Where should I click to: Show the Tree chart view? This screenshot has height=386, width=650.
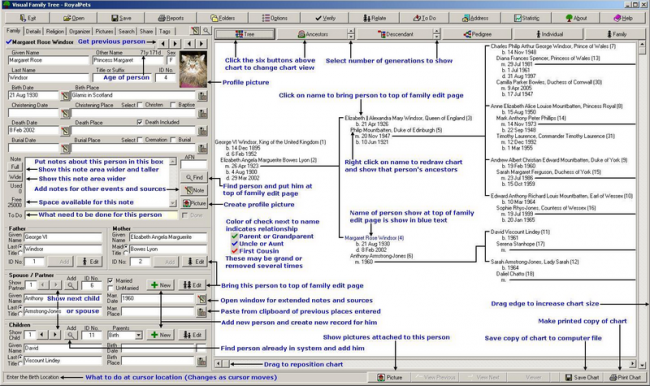tap(245, 34)
